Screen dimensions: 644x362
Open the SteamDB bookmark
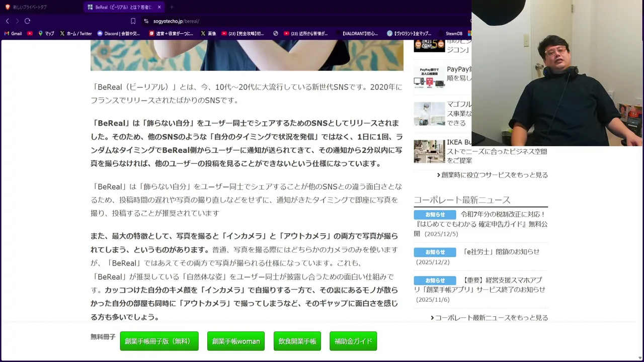coord(451,34)
